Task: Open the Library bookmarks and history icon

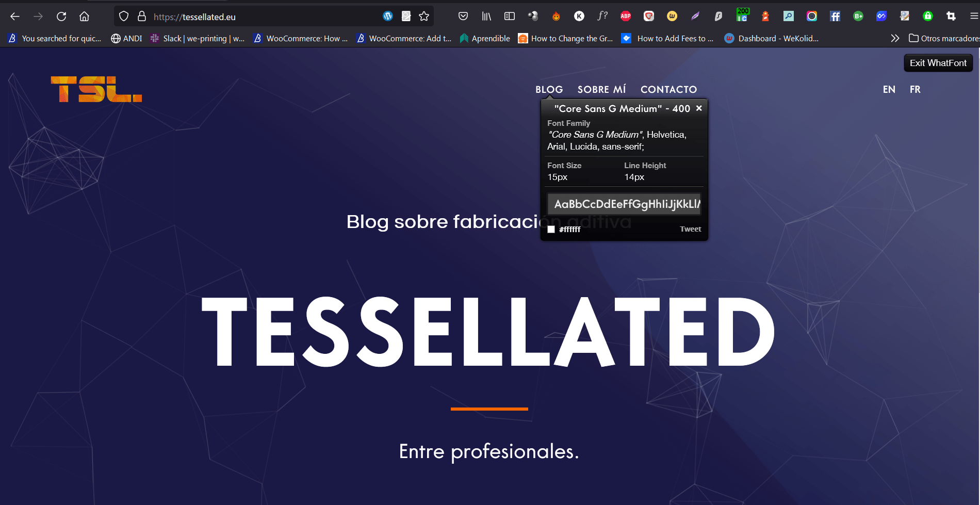Action: [x=486, y=17]
